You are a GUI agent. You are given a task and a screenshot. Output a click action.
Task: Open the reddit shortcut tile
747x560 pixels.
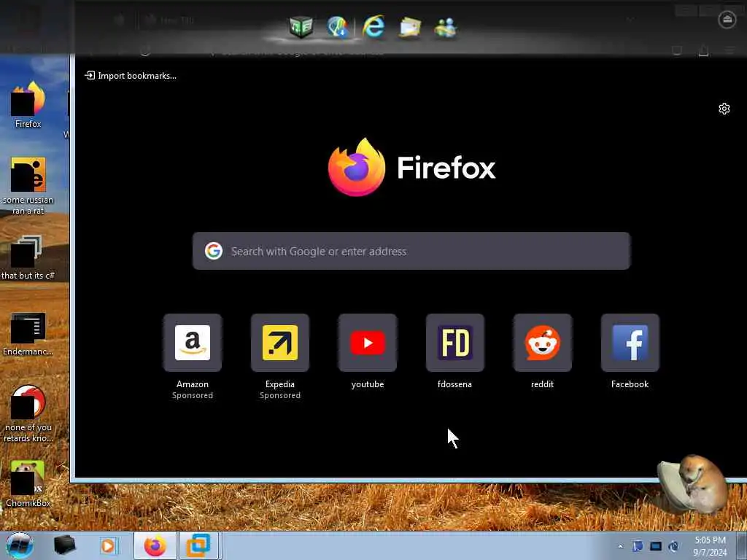pos(542,343)
